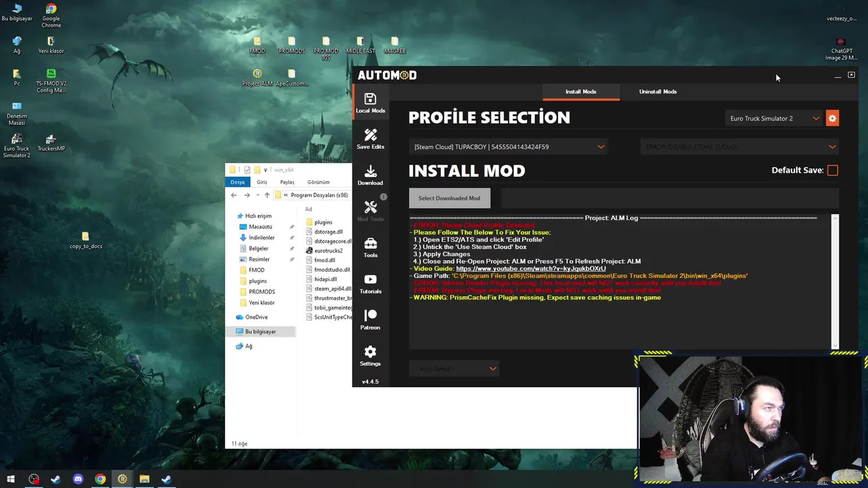Screen dimensions: 868x488
Task: Switch to Install Mods tab
Action: pyautogui.click(x=581, y=91)
